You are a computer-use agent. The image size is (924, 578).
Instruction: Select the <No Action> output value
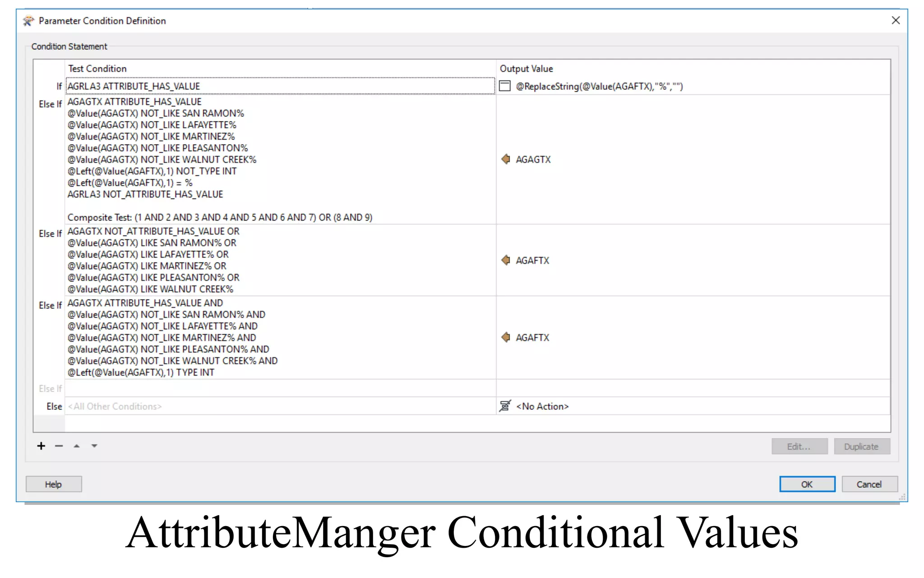(x=693, y=406)
